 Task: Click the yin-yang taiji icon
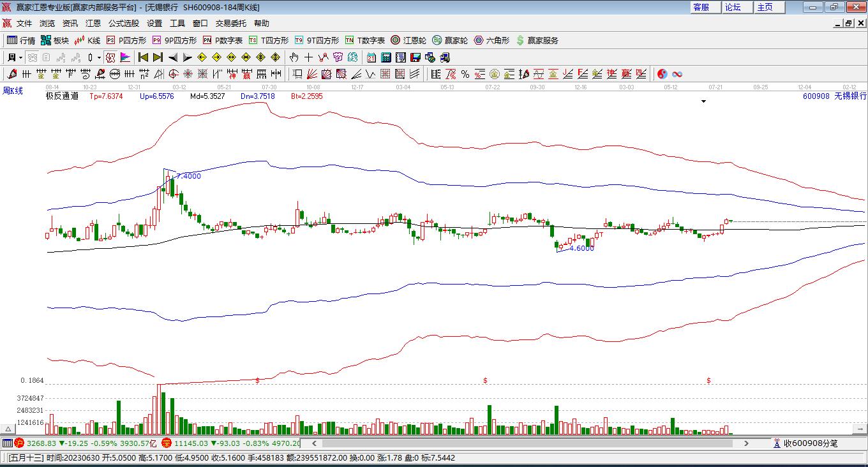[x=662, y=74]
